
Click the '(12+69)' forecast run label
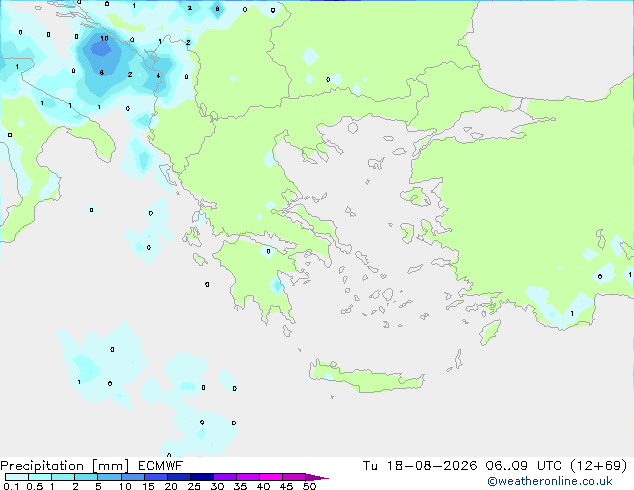pos(598,466)
